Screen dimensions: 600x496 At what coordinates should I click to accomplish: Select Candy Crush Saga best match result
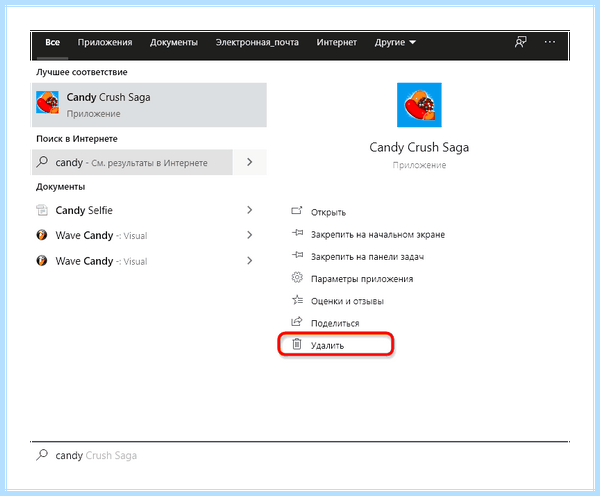[149, 105]
